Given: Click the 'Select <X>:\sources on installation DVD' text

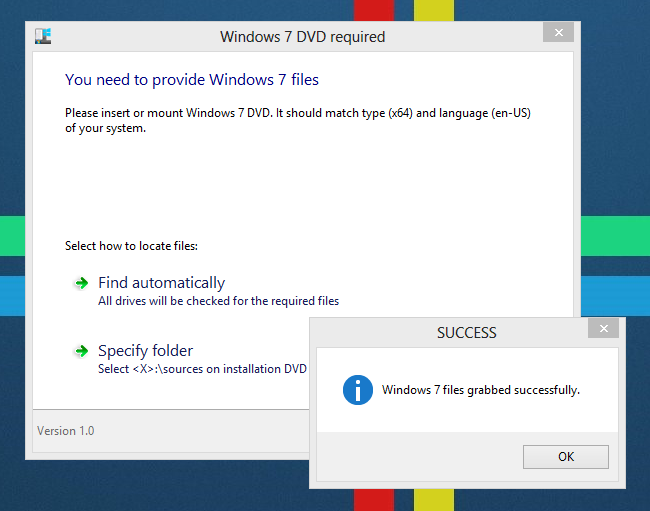Looking at the screenshot, I should (x=202, y=369).
